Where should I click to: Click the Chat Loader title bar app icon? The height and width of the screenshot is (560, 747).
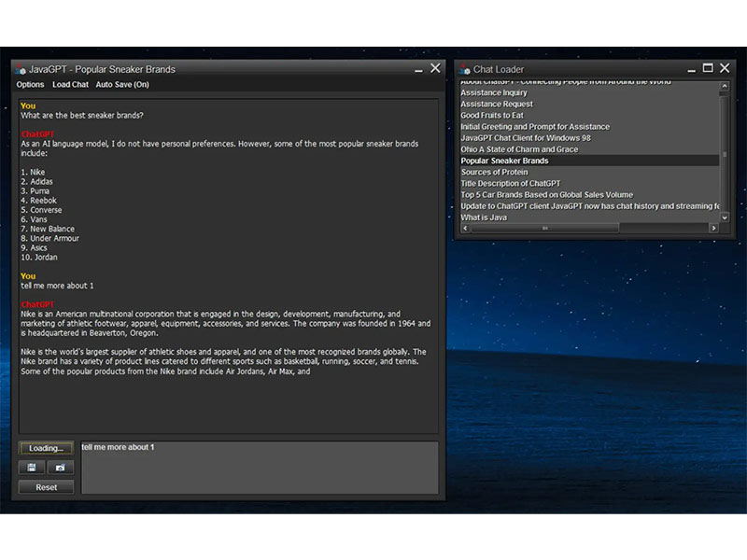[x=464, y=69]
